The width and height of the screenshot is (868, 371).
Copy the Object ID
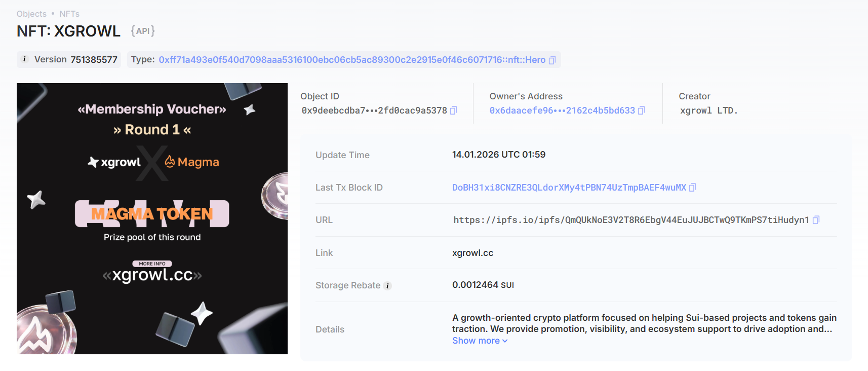(454, 110)
